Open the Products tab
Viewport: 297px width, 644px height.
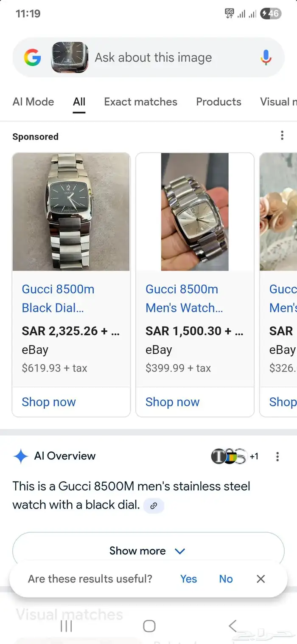tap(219, 102)
